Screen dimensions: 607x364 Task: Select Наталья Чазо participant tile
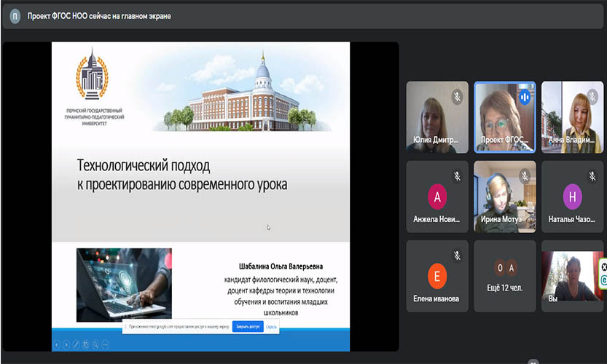pos(572,197)
